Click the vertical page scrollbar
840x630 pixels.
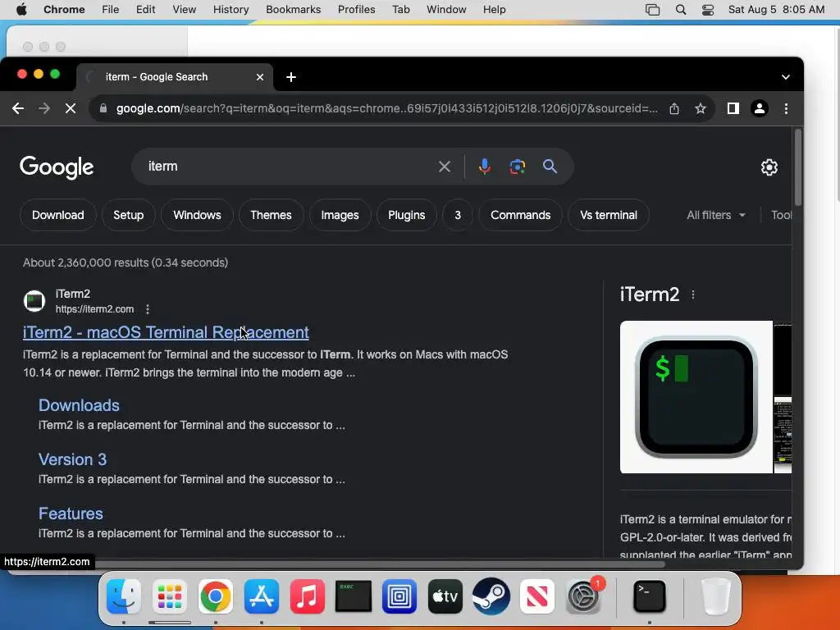point(797,167)
